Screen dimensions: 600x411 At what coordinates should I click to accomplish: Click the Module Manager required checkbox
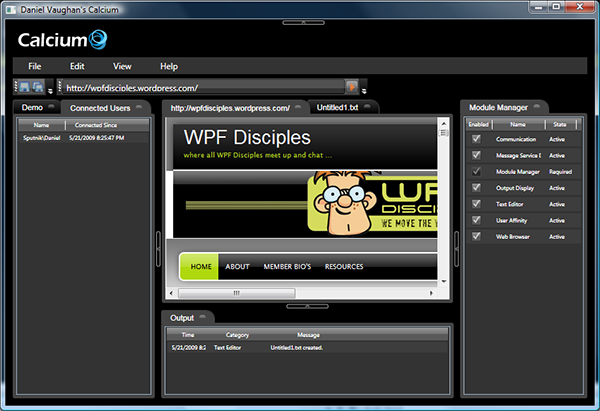pyautogui.click(x=476, y=171)
